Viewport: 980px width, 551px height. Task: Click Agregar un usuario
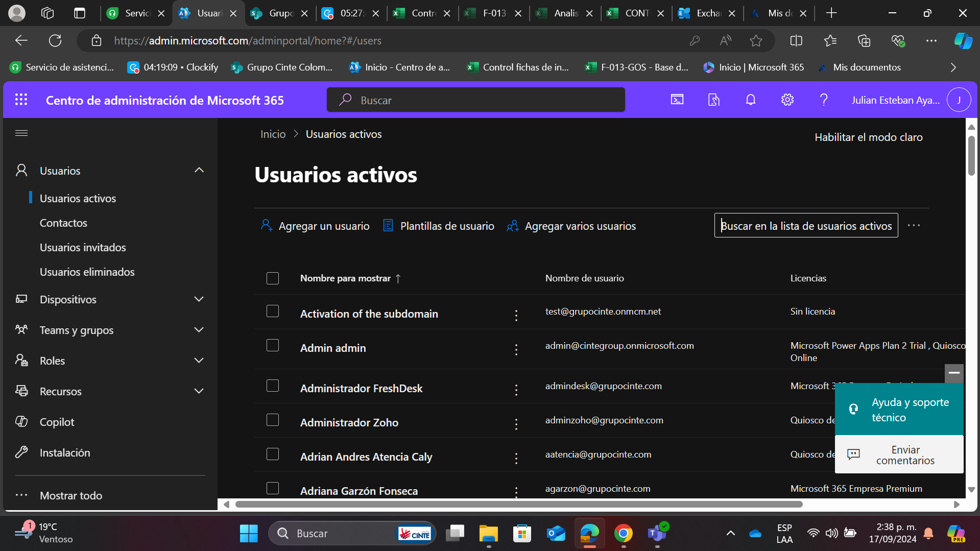[315, 226]
